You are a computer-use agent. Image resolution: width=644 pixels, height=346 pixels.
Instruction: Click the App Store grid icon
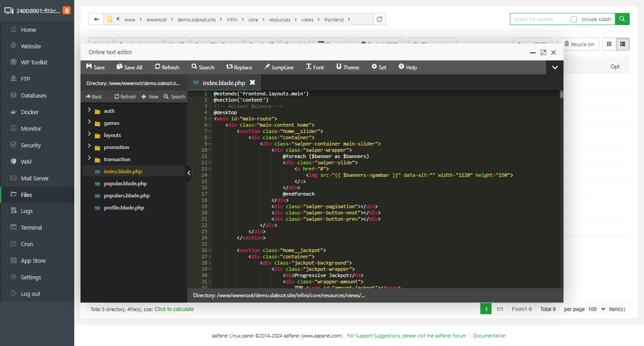click(x=13, y=261)
